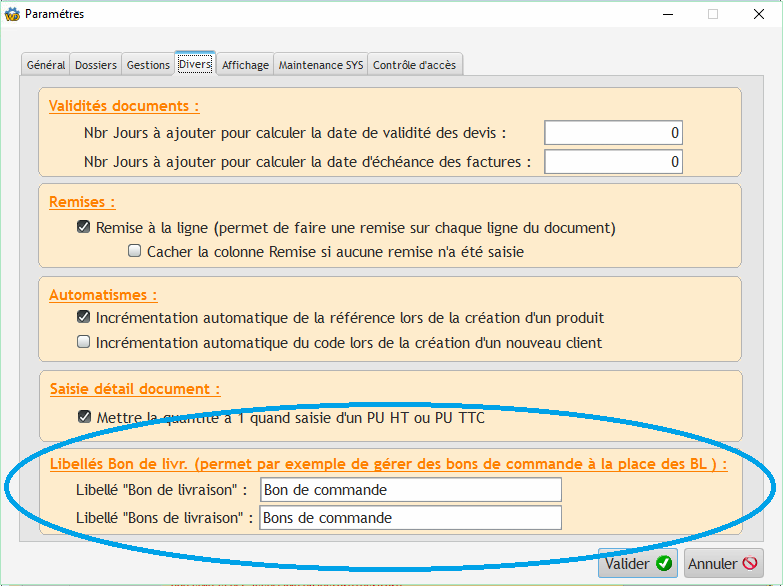Enable Cacher la colonne Remise option

tap(135, 252)
